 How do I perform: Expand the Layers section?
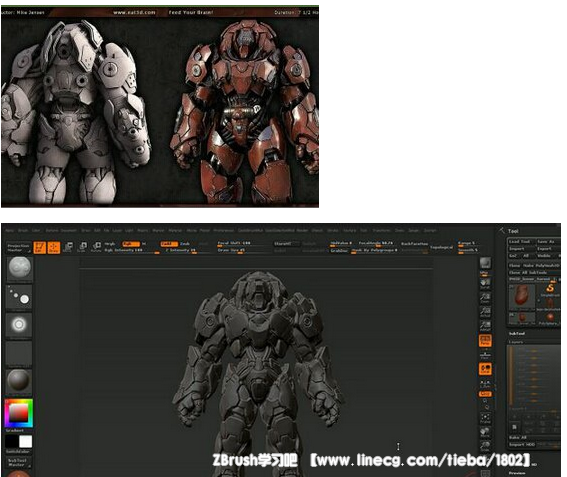point(516,342)
